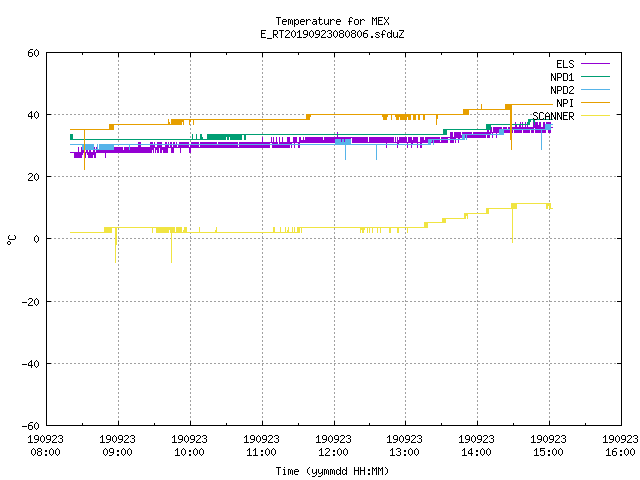The width and height of the screenshot is (640, 480).
Task: Click the y-axis value -40
Action: click(x=31, y=364)
